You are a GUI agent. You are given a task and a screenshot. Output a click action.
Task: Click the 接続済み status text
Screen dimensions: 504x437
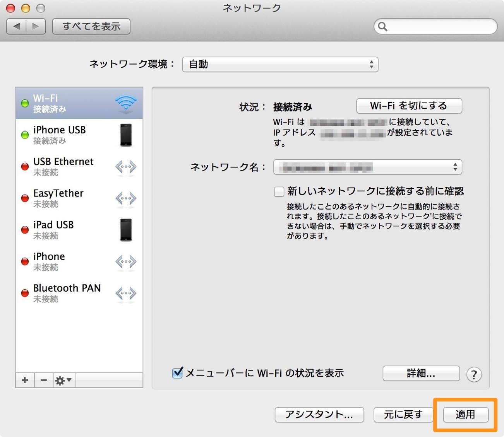point(293,107)
